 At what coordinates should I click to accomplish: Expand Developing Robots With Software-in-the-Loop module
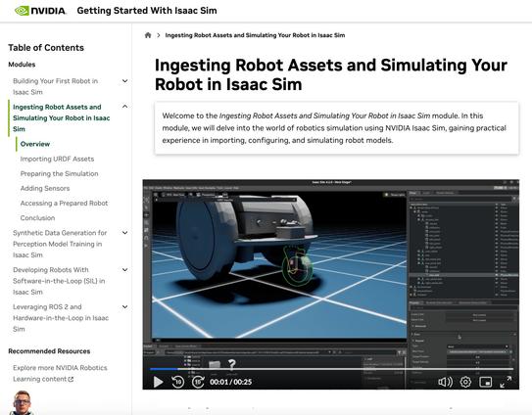124,269
